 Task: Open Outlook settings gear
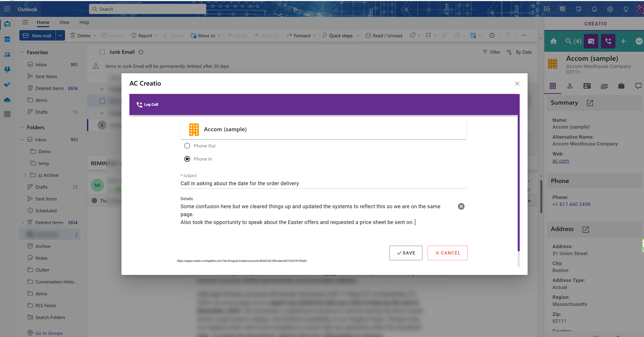pyautogui.click(x=610, y=9)
